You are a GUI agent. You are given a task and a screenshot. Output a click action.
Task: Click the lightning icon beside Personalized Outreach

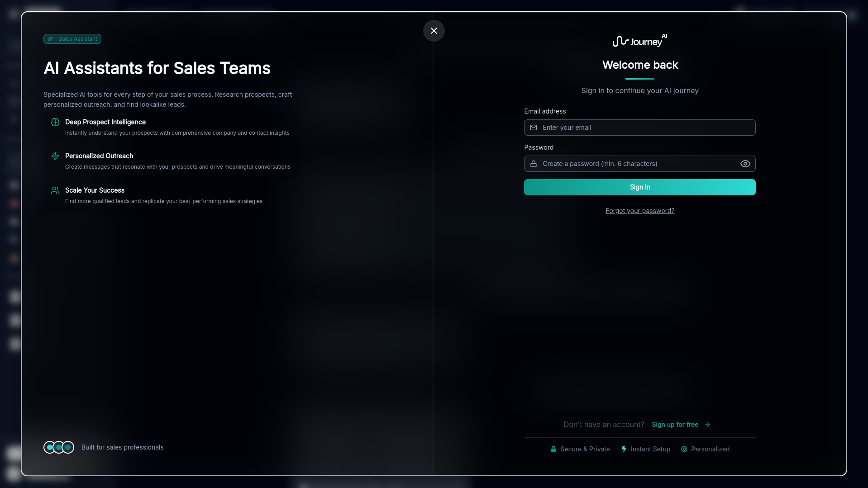click(55, 156)
